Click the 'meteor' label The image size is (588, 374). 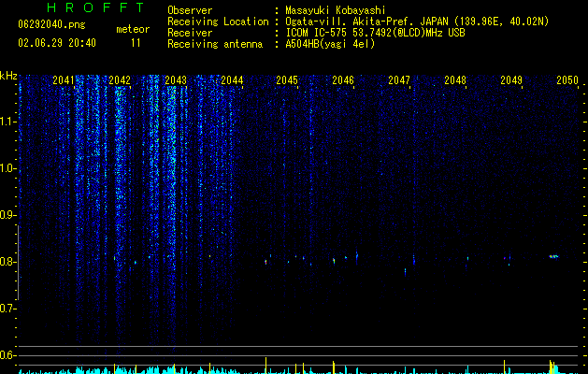tap(133, 29)
